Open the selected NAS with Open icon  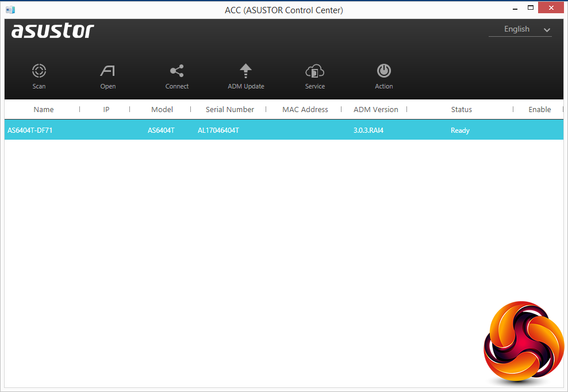tap(108, 71)
